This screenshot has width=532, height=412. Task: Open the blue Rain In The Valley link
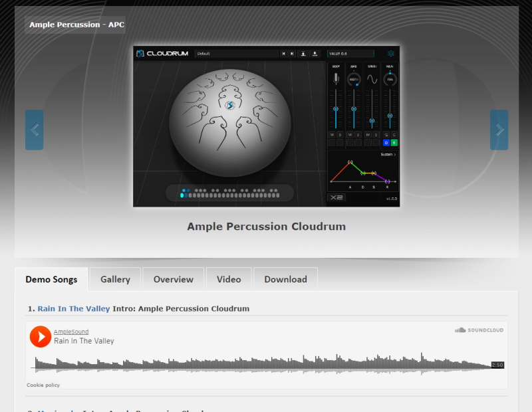[x=74, y=308]
